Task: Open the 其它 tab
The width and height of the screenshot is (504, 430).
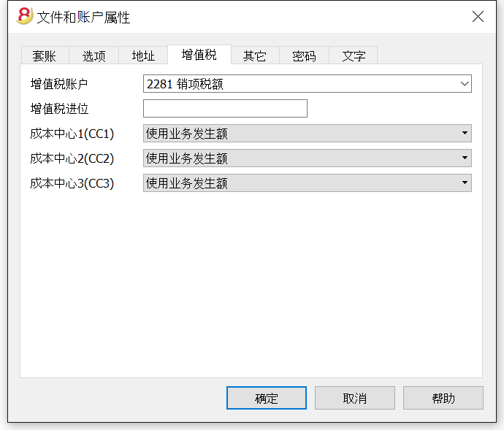Action: click(x=255, y=55)
